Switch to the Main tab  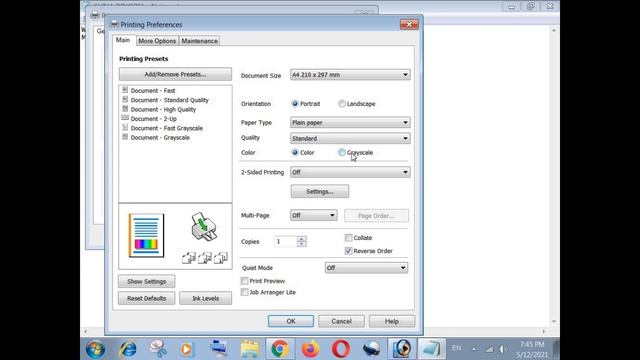pos(123,40)
